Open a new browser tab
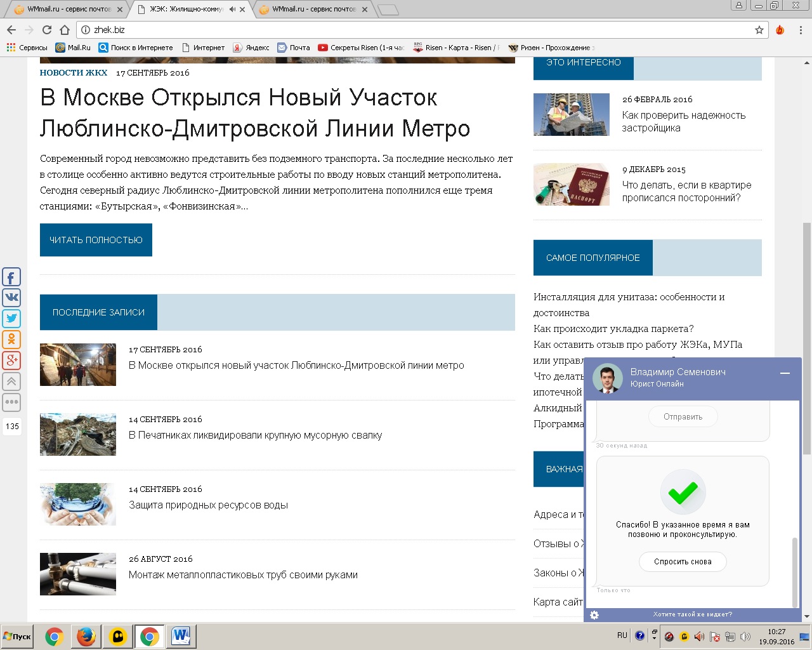 pyautogui.click(x=388, y=10)
